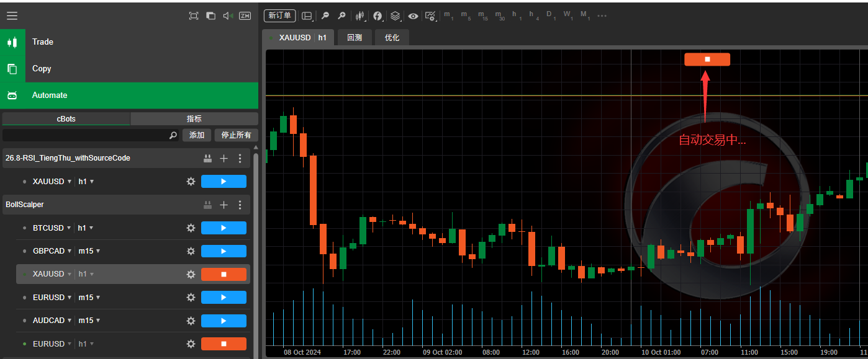Start the RSI XAUUSD h1 instance
This screenshot has height=359, width=868.
click(x=224, y=182)
